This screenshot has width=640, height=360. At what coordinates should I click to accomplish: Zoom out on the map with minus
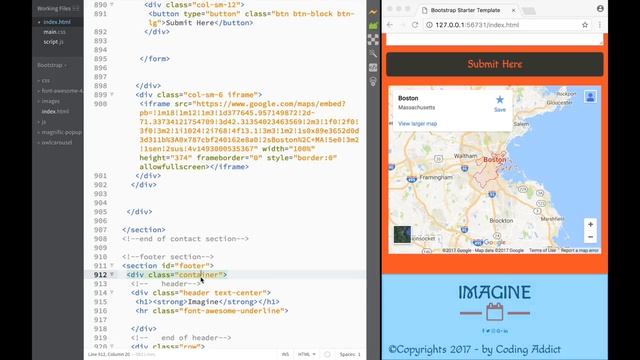[590, 237]
